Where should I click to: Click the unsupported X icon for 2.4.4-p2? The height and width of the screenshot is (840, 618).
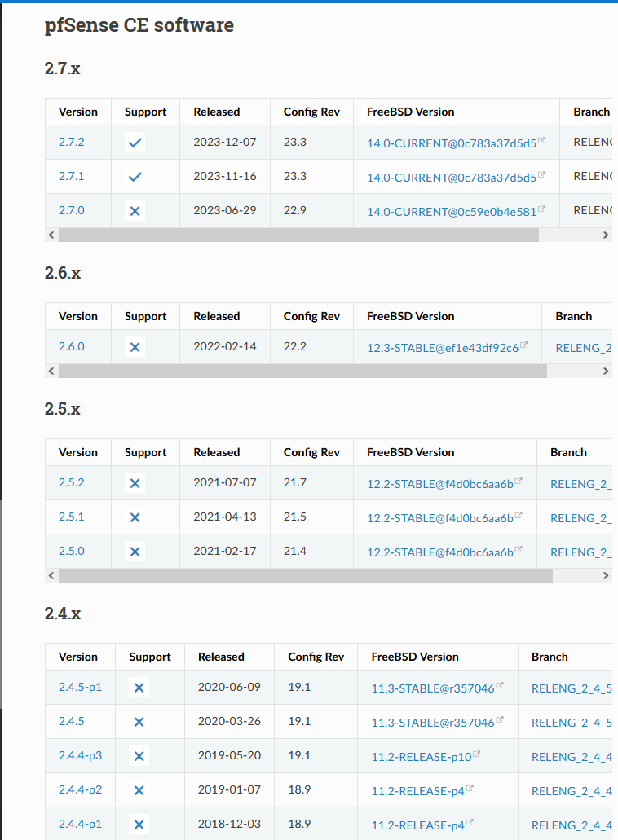coord(139,791)
